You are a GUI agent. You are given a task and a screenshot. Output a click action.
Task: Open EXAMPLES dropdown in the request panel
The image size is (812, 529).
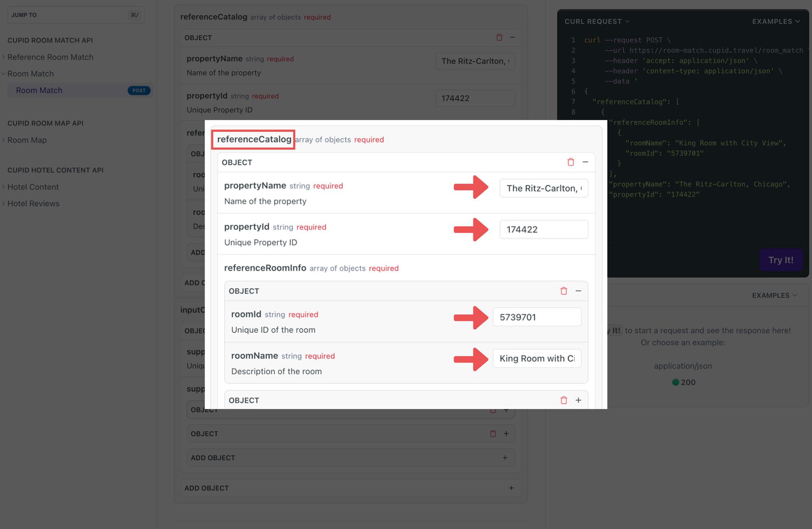(775, 22)
